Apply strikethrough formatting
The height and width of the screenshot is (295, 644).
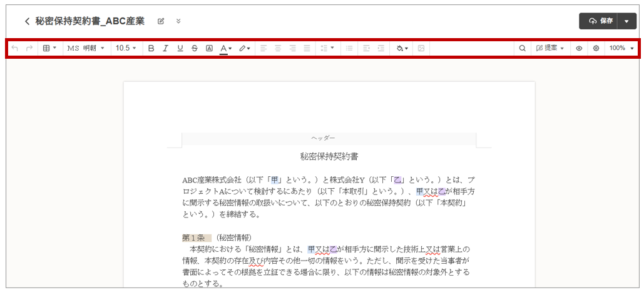pos(195,48)
